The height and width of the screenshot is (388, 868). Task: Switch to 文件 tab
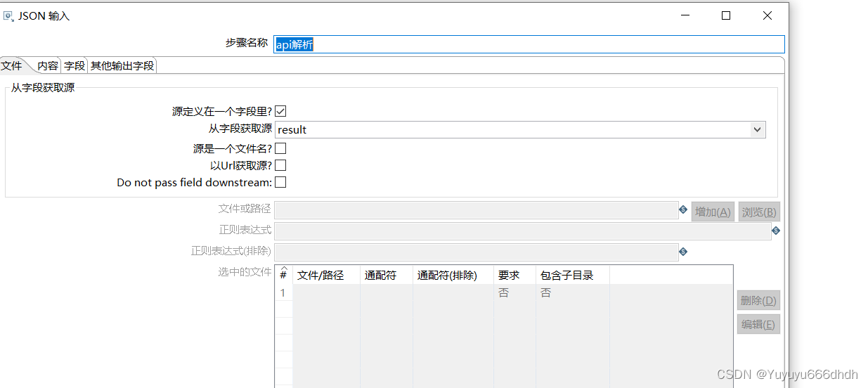pos(12,65)
